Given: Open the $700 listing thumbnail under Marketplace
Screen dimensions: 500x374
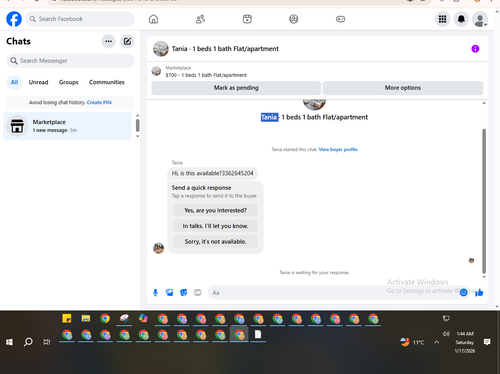Looking at the screenshot, I should click(x=156, y=71).
